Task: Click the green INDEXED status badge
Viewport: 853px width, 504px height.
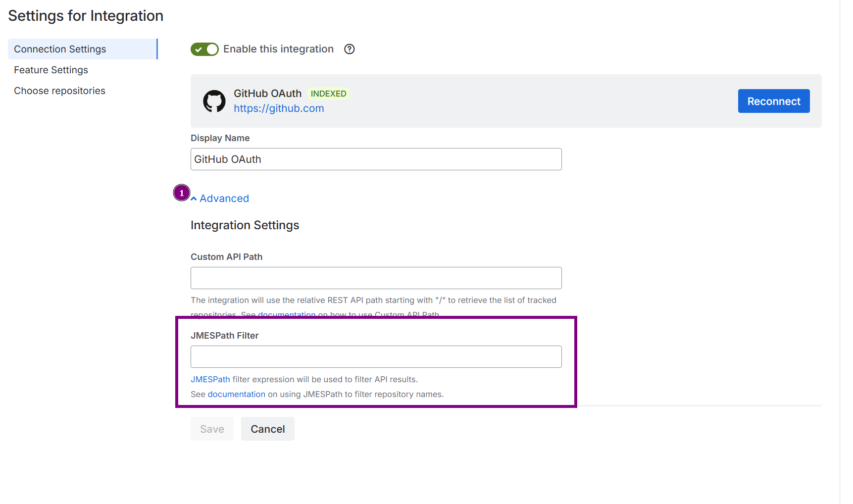Action: tap(328, 94)
